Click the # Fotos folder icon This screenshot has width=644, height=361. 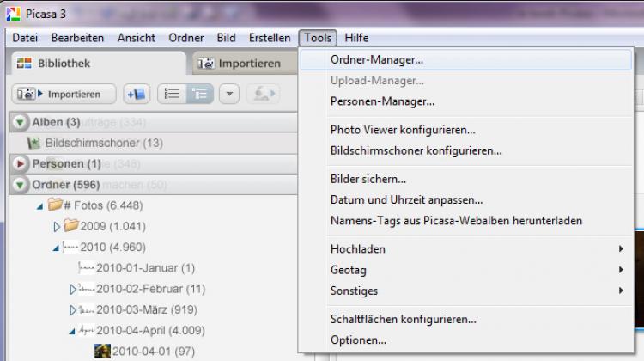pos(56,205)
